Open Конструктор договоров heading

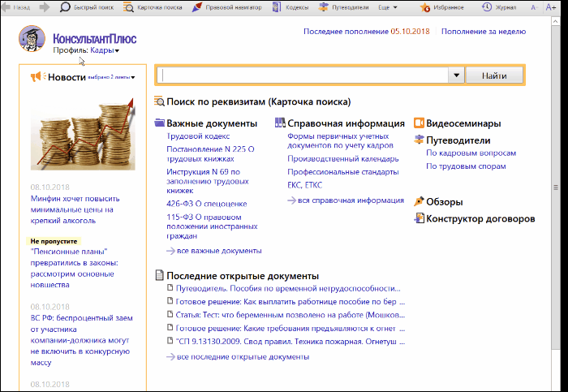[x=480, y=218]
